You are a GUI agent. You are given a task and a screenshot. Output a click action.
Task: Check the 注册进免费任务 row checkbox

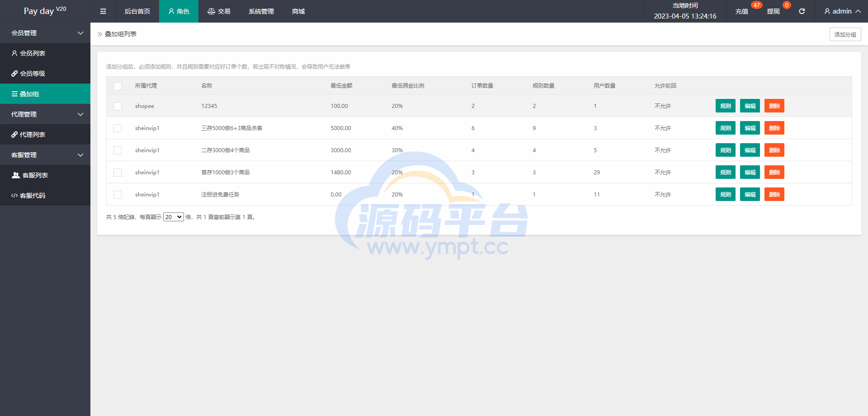click(x=118, y=195)
